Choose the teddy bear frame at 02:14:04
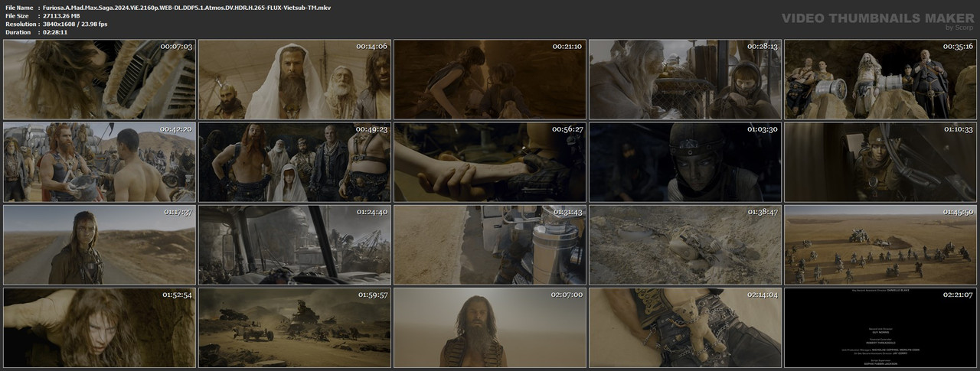Viewport: 980px width, 371px height. point(685,327)
